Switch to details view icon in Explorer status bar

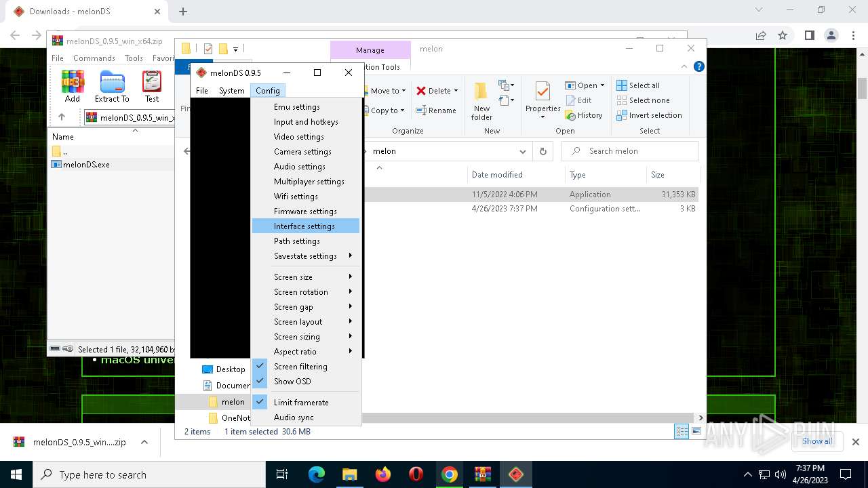pyautogui.click(x=682, y=432)
